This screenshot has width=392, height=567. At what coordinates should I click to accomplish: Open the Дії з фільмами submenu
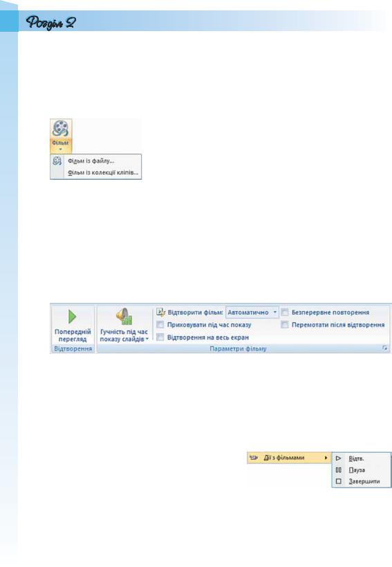(288, 458)
